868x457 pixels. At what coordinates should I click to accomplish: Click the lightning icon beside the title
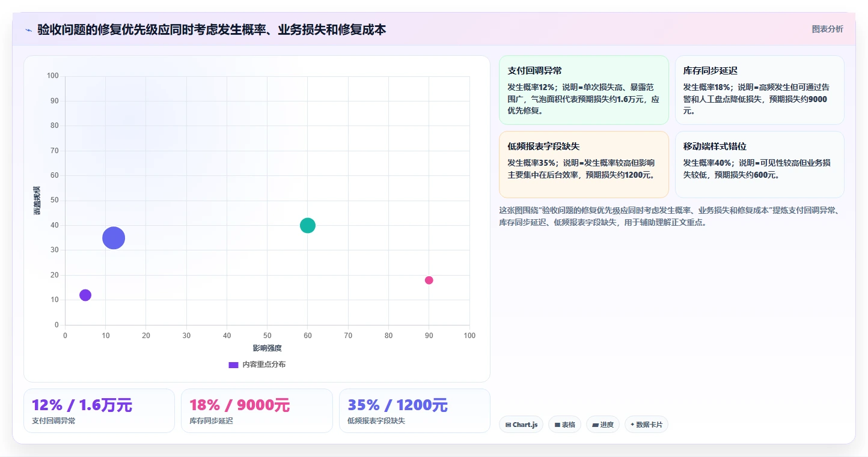point(28,29)
